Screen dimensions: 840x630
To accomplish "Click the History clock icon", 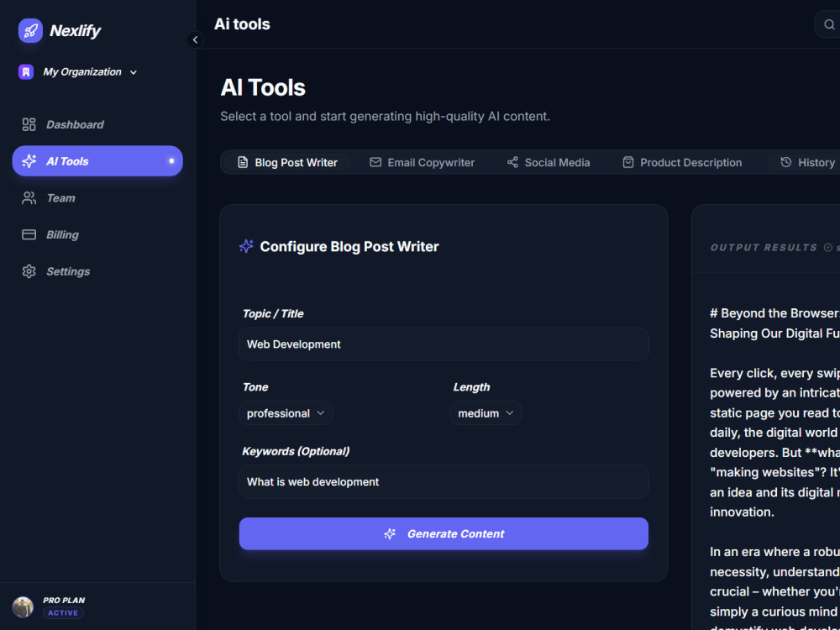I will click(786, 162).
